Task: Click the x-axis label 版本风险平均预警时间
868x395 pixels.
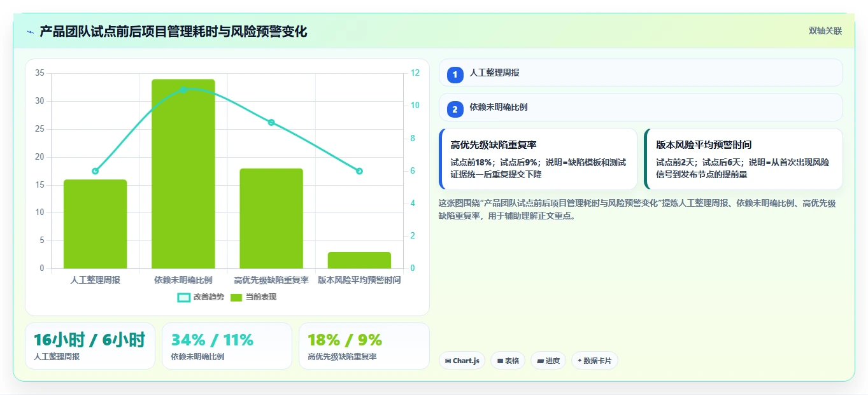Action: click(359, 280)
